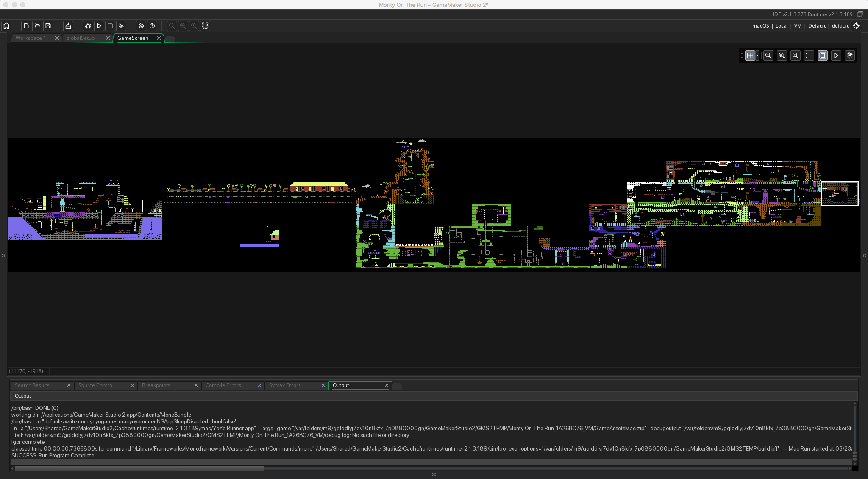Open Game Options with the gear icon
This screenshot has width=868, height=479.
[141, 26]
